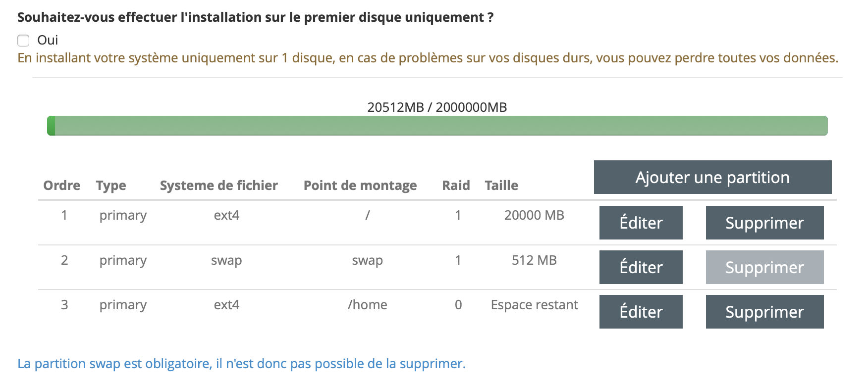Click the "Raid" column header
868x382 pixels.
pyautogui.click(x=456, y=186)
